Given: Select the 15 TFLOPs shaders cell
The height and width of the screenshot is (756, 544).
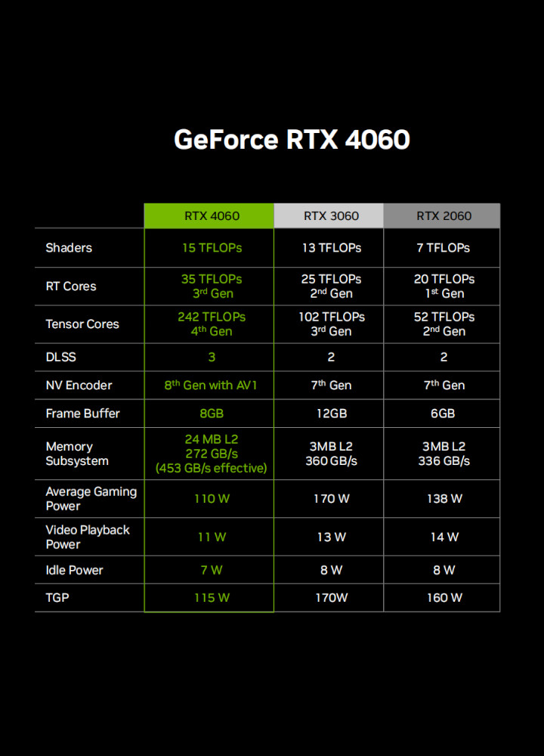Looking at the screenshot, I should 209,248.
